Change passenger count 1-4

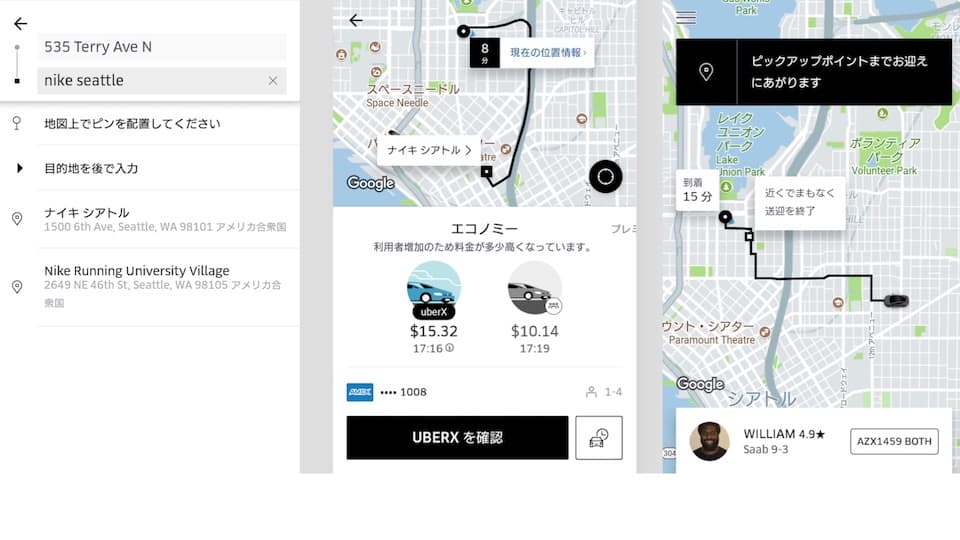click(x=604, y=392)
